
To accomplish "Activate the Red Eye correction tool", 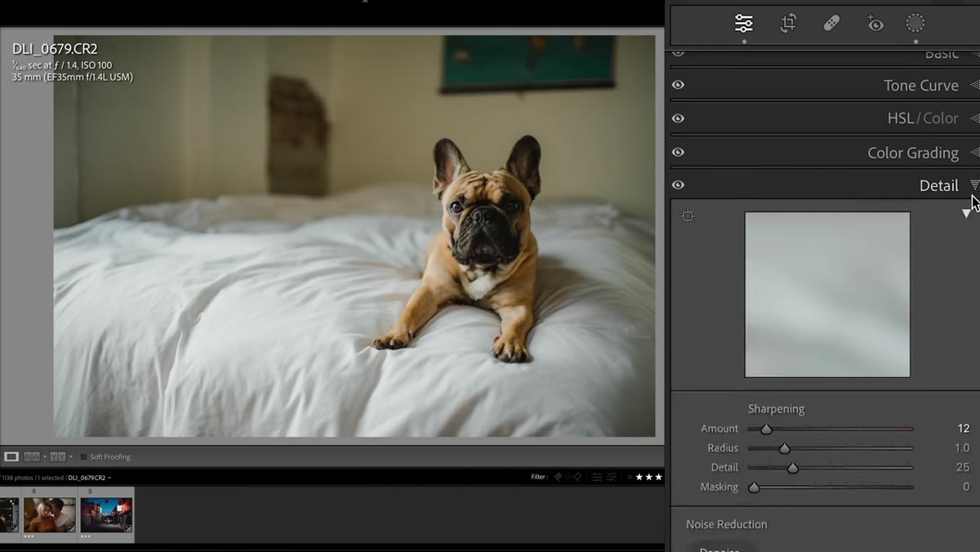I will (875, 24).
